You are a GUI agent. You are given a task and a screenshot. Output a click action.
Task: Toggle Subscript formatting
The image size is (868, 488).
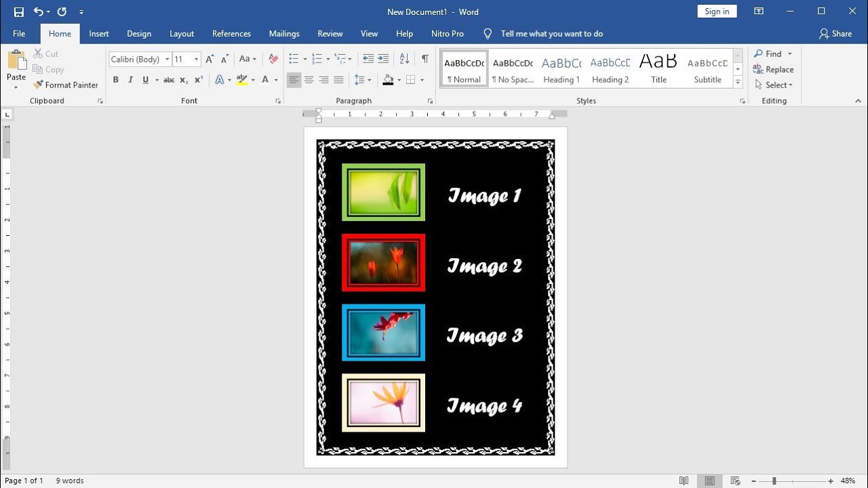pos(184,80)
